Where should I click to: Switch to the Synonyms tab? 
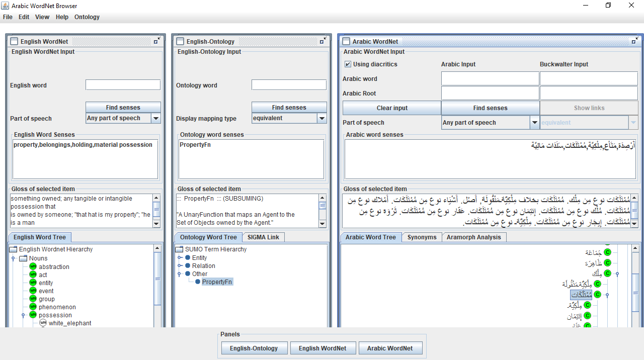pyautogui.click(x=422, y=237)
